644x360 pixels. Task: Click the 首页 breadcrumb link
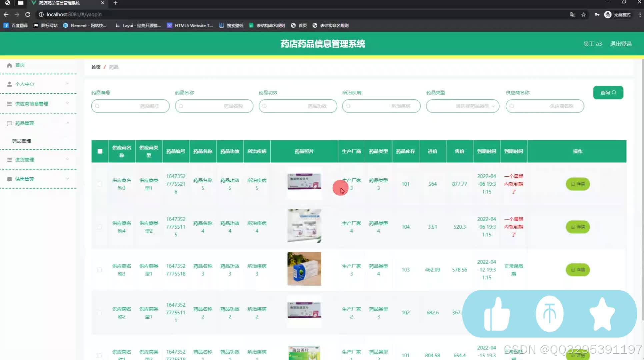pos(96,67)
